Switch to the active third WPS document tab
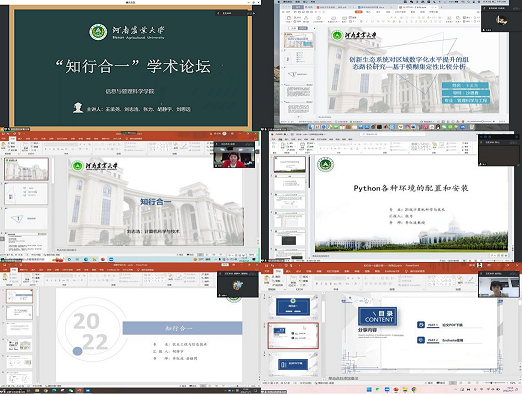Viewport: 522px width, 394px height. (419, 7)
